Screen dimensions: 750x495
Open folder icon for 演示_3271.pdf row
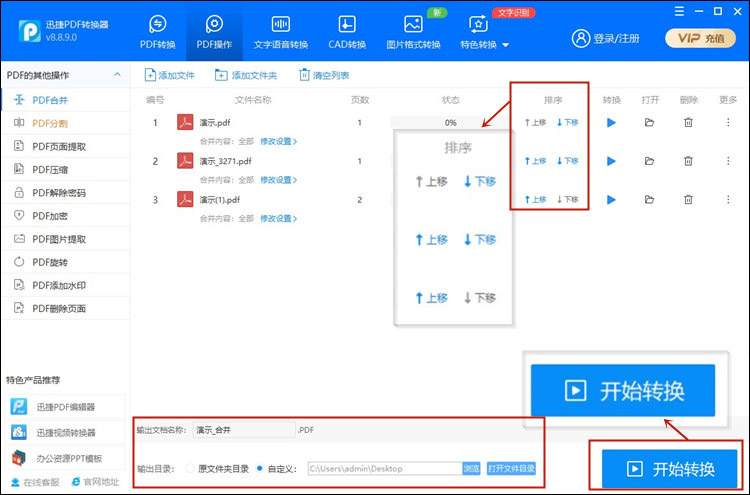click(649, 160)
